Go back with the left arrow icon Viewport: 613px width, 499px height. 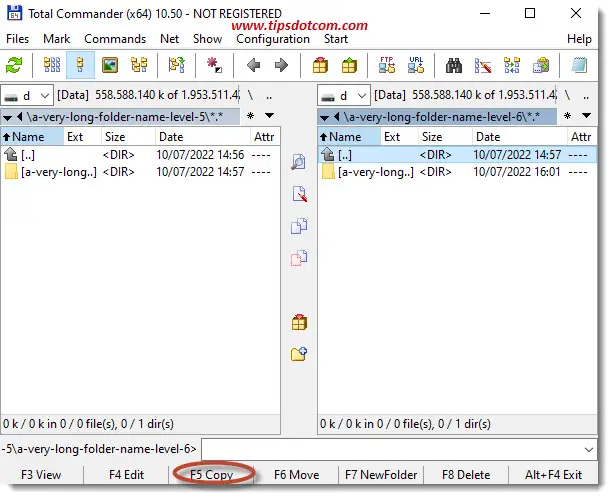coord(253,65)
